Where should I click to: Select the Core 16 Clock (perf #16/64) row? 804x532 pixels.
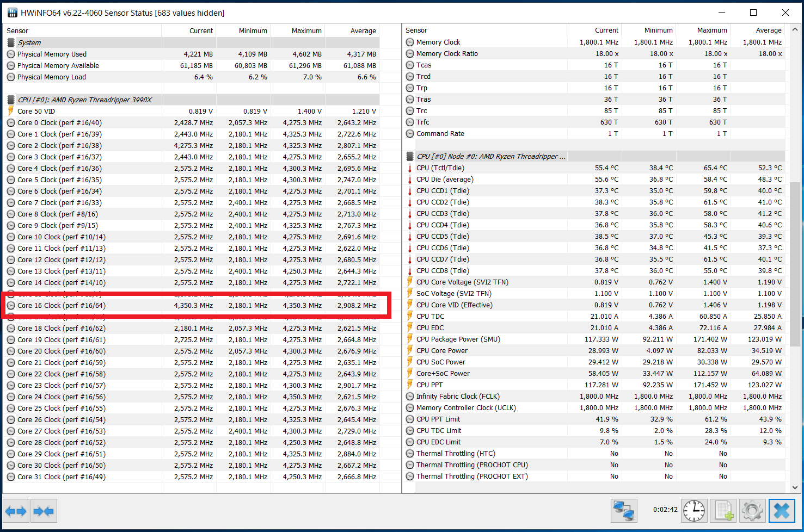[191, 305]
